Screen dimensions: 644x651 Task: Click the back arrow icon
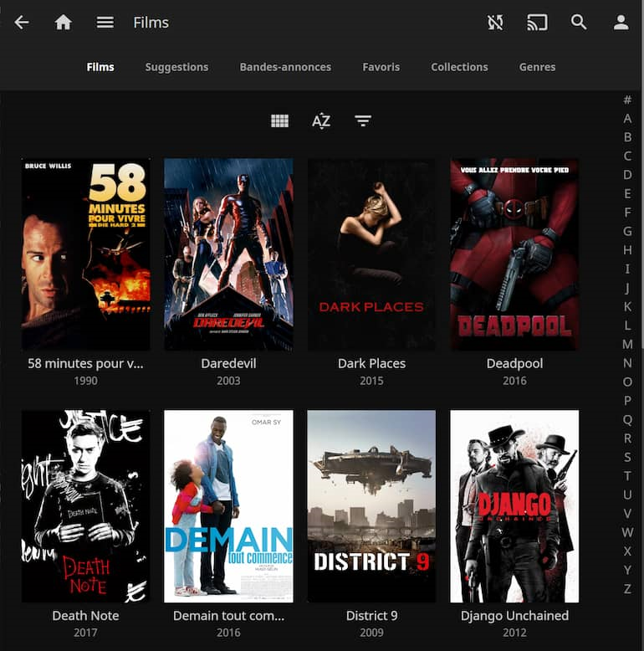(22, 23)
